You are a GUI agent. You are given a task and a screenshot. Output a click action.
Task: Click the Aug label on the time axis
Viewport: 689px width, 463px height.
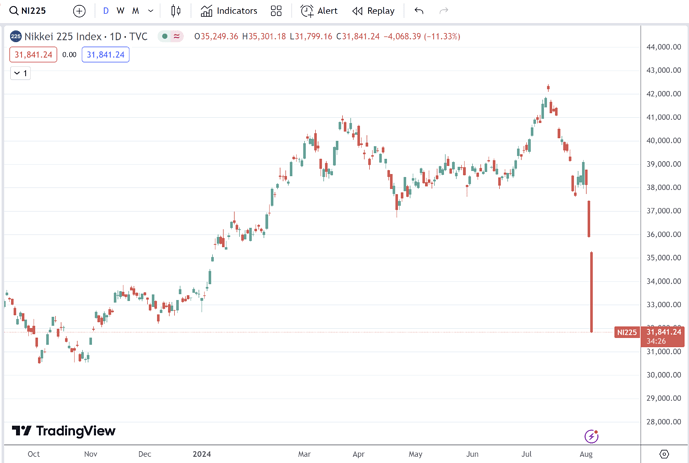point(586,454)
